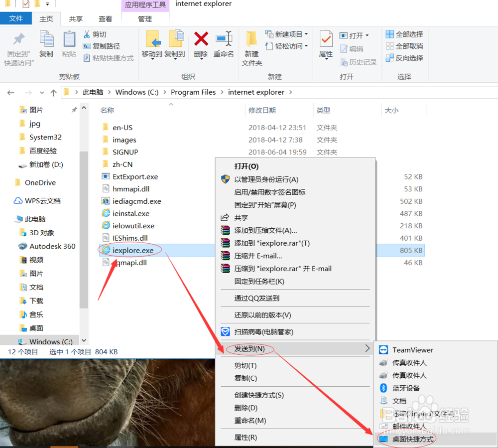Click the Copy icon in ribbon
The width and height of the screenshot is (498, 448).
coord(46,39)
